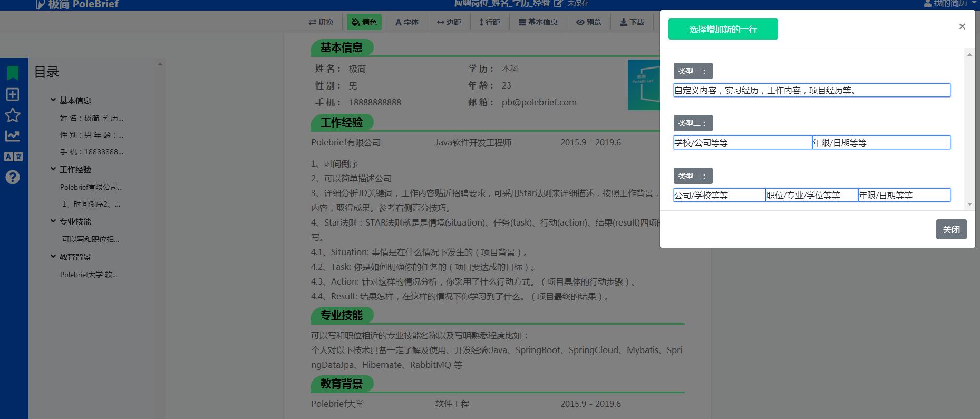
Task: Click the 边距 margin toolbar button
Action: tap(449, 22)
